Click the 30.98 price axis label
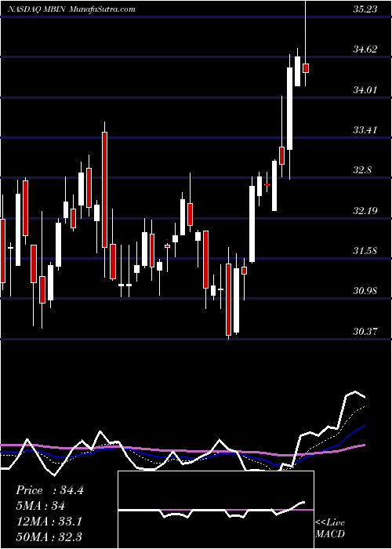 pyautogui.click(x=365, y=291)
